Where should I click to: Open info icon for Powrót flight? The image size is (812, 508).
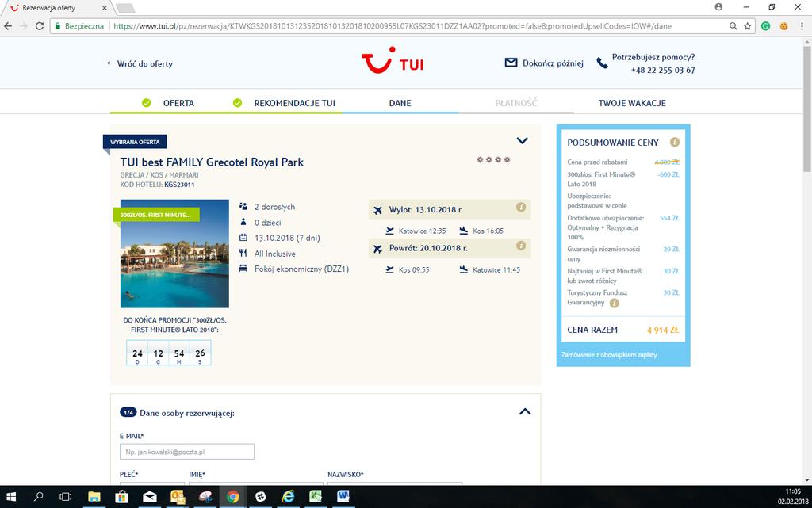click(x=521, y=245)
